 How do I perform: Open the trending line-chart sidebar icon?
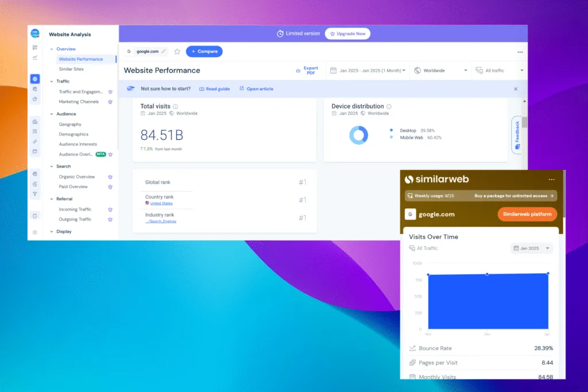pos(35,57)
